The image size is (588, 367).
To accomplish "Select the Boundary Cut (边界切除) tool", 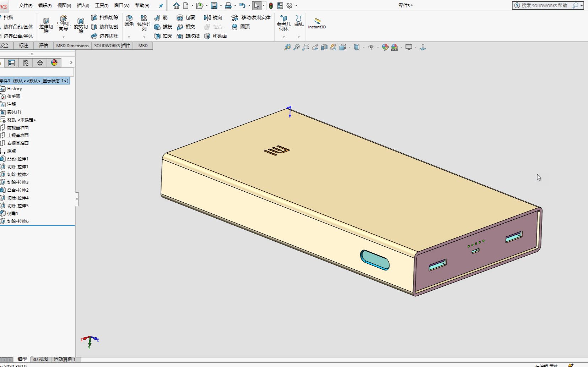I will tap(104, 36).
